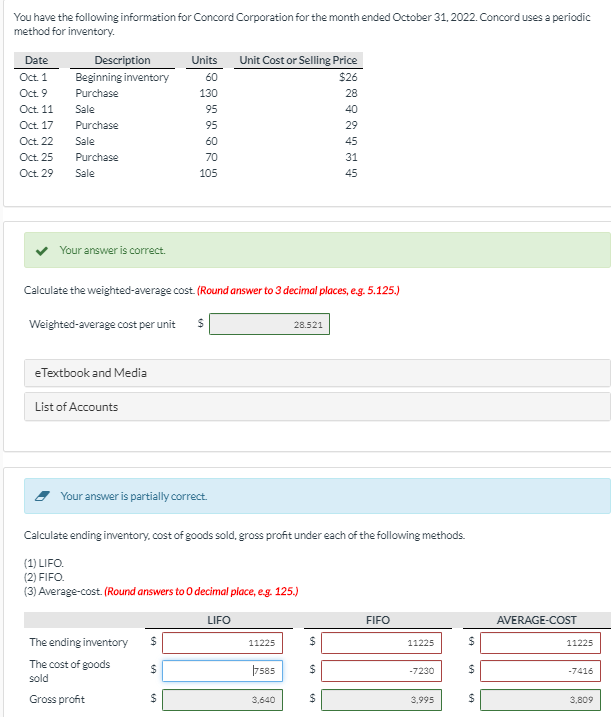
Task: Click Average-cost gross profit field showing 3,809
Action: (541, 700)
